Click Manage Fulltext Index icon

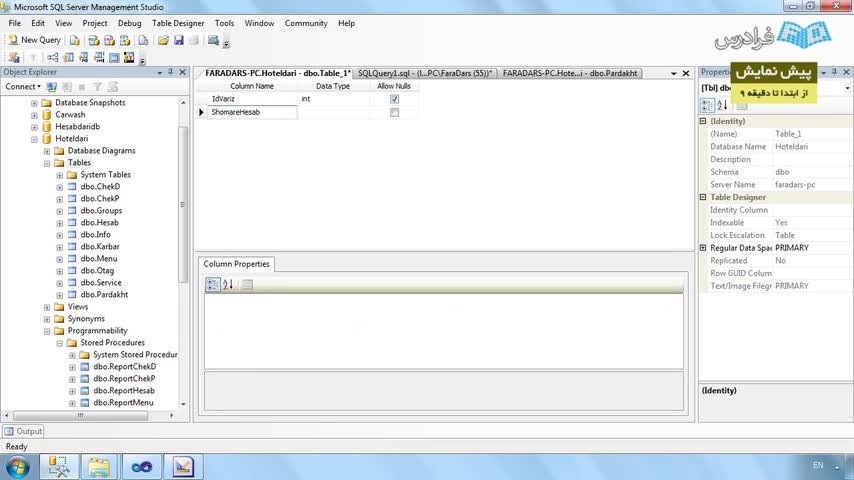coord(84,57)
